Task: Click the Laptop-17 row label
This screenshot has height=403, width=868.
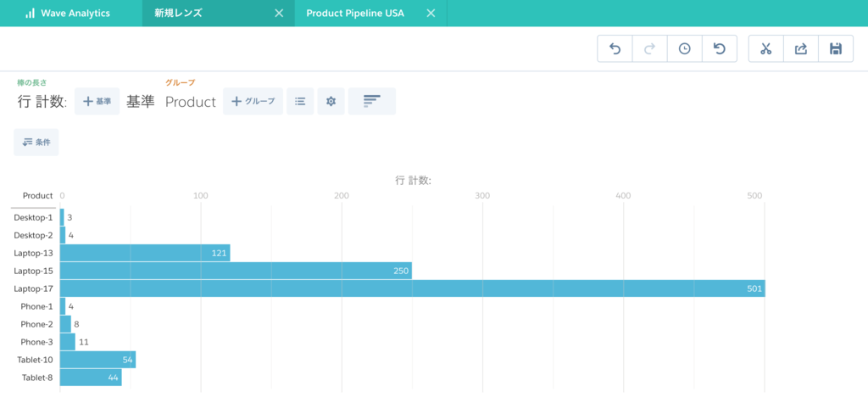Action: click(x=34, y=288)
